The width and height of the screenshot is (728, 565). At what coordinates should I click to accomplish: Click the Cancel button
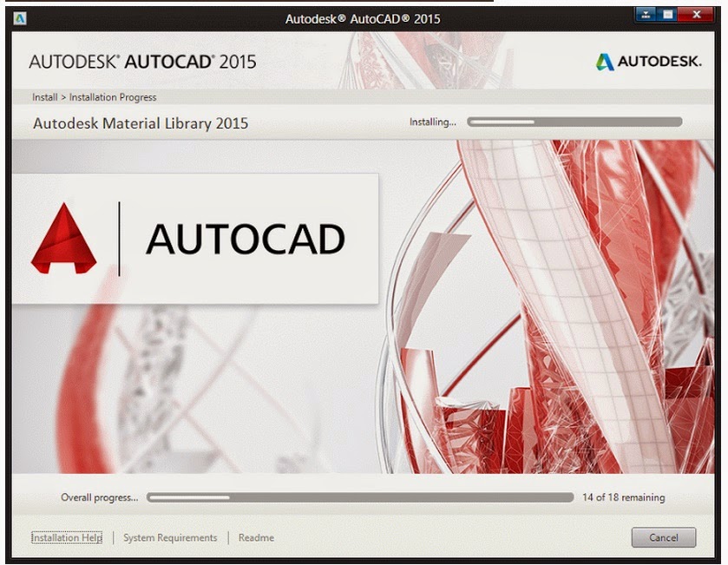pyautogui.click(x=664, y=537)
